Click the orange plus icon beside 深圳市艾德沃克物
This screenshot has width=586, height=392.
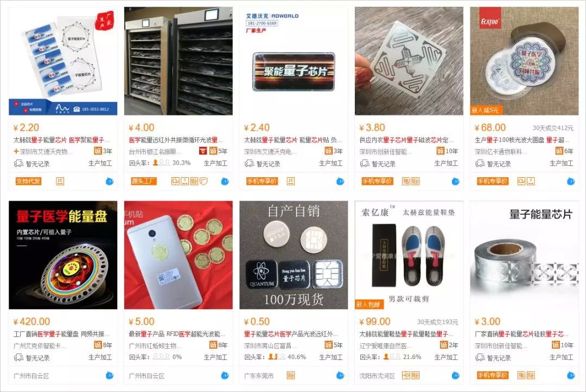[x=16, y=151]
